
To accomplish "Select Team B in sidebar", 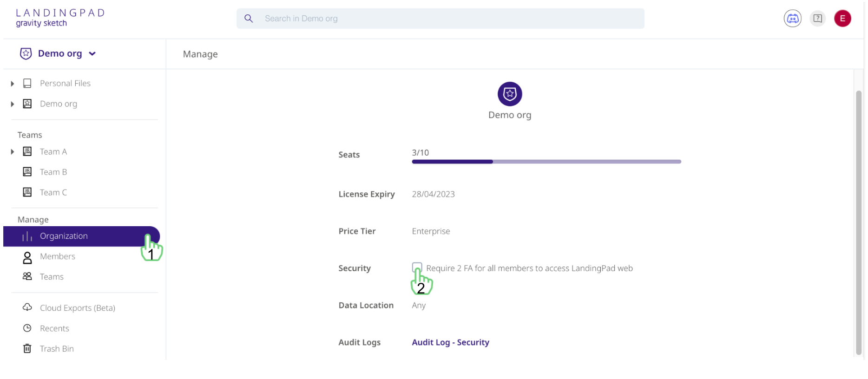I will 53,172.
